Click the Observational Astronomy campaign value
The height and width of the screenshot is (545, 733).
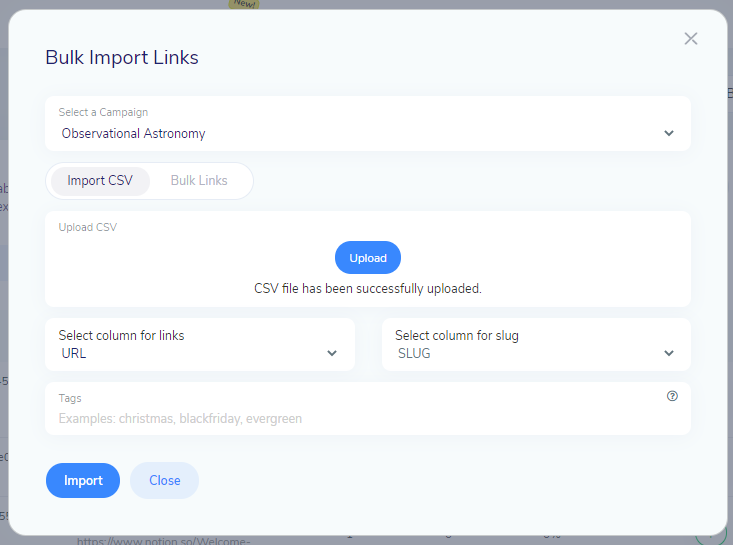pos(134,133)
